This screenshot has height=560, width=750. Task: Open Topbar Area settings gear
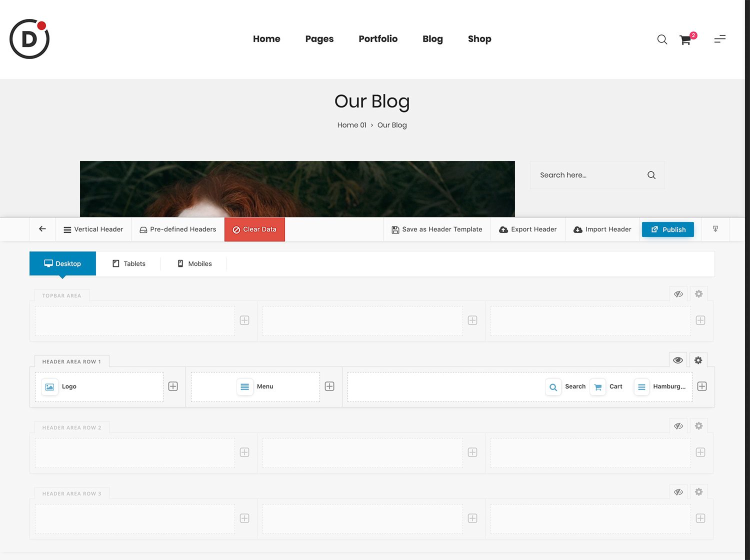click(x=698, y=294)
